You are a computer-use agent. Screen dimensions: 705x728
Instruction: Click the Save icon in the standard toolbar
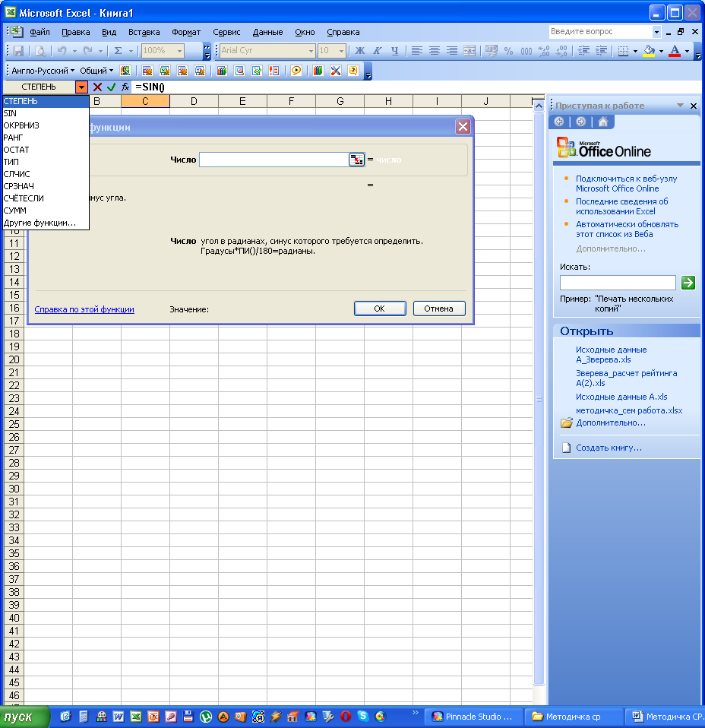18,51
